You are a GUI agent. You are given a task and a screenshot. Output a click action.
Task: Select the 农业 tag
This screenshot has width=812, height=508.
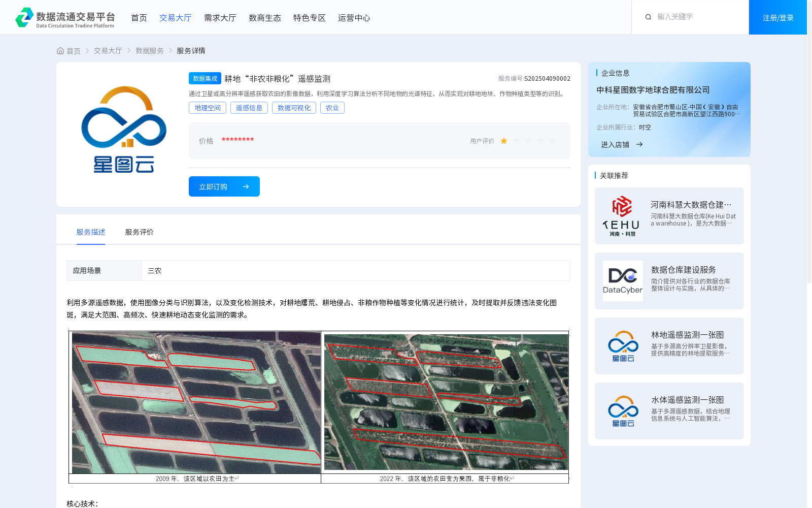coord(332,108)
